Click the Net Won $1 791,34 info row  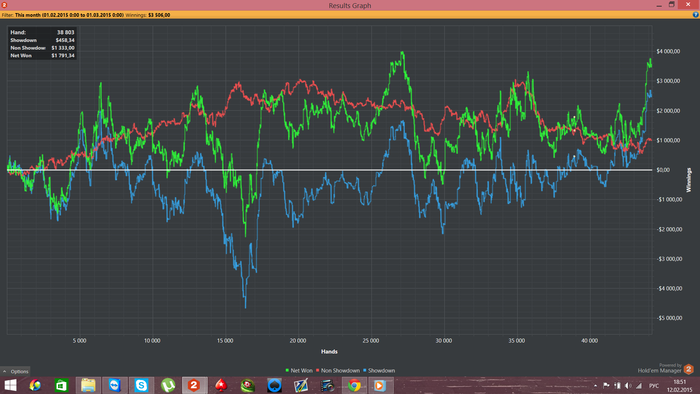pos(42,56)
